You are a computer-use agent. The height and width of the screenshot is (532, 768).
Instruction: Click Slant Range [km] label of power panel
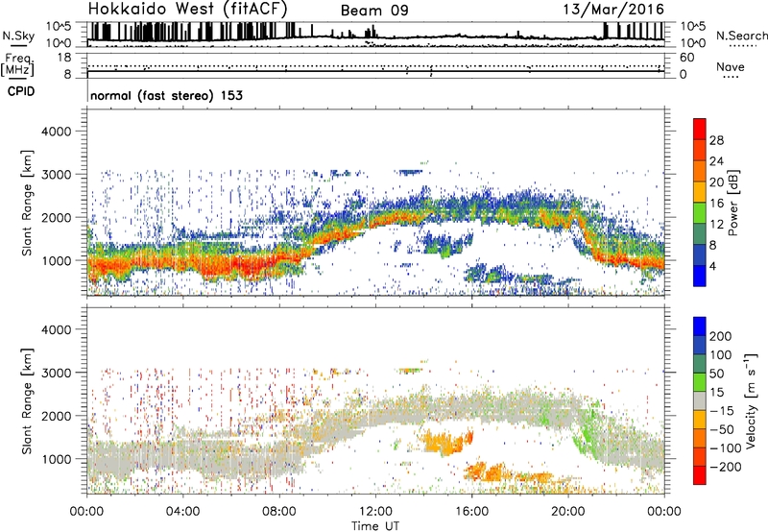pos(27,203)
